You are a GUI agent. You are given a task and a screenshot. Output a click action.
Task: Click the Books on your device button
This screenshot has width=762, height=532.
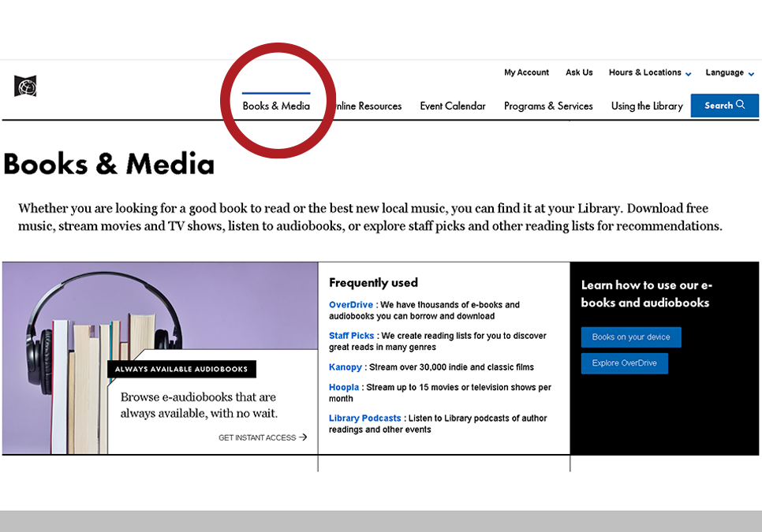click(x=630, y=337)
